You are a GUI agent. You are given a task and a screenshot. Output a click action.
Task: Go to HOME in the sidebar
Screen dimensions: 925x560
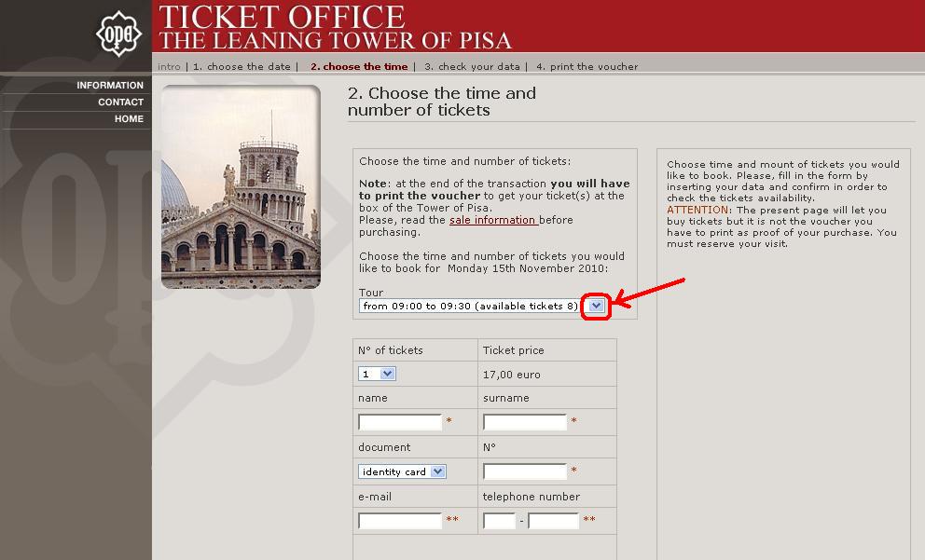129,119
